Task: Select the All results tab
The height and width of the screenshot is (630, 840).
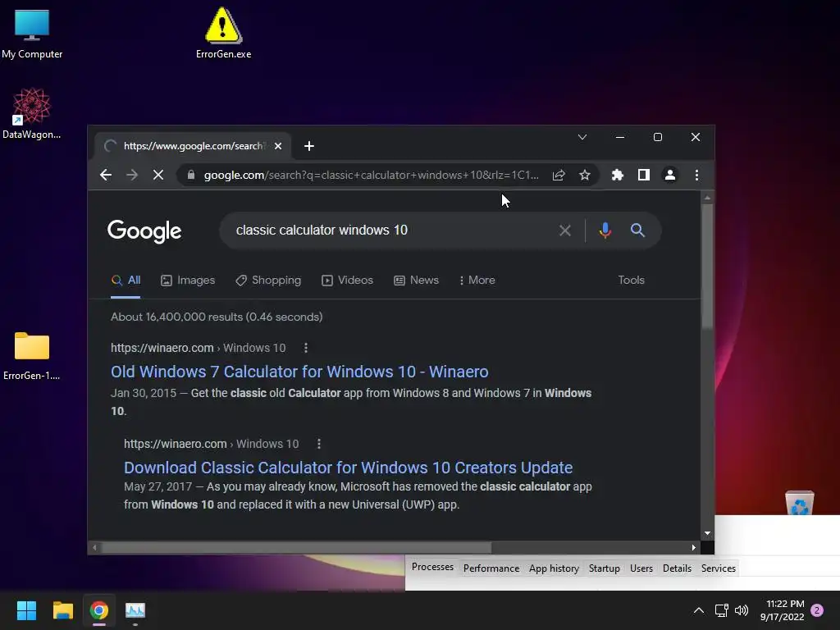Action: (126, 281)
